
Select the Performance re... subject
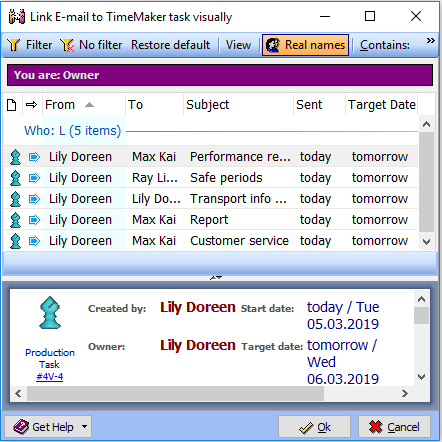(240, 157)
